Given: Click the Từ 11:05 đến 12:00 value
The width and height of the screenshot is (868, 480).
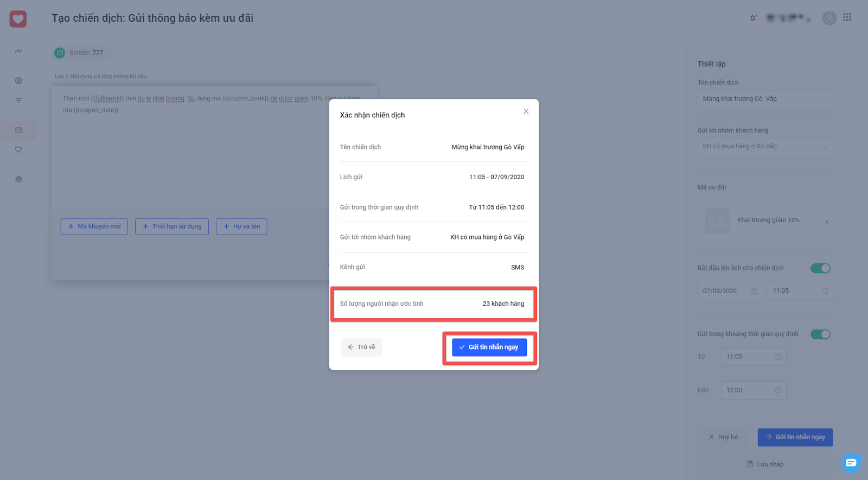Looking at the screenshot, I should tap(496, 207).
